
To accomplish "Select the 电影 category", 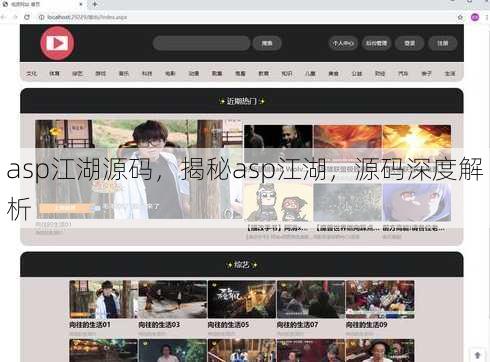I will [170, 73].
